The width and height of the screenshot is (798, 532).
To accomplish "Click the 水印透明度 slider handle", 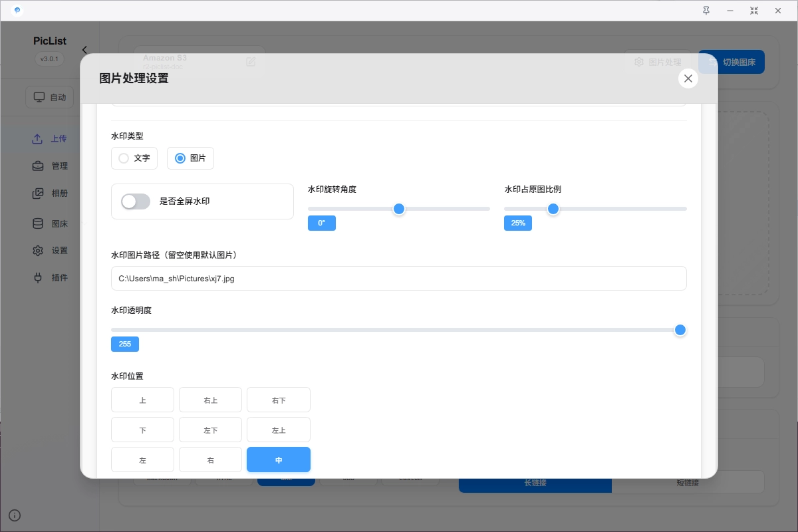I will click(x=680, y=330).
